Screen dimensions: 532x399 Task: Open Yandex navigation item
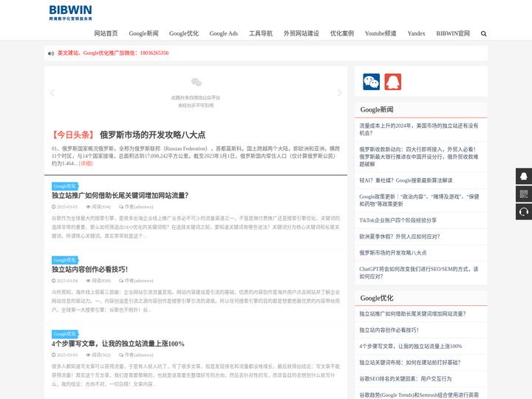(416, 33)
